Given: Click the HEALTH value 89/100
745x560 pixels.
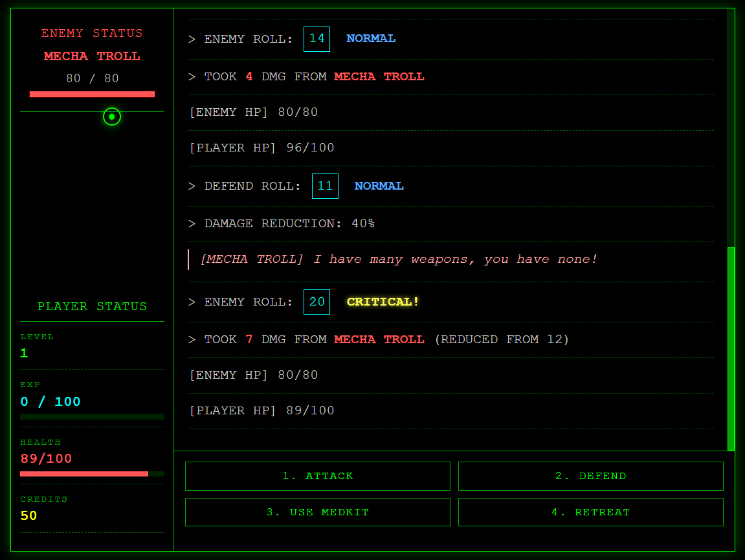Looking at the screenshot, I should [46, 459].
